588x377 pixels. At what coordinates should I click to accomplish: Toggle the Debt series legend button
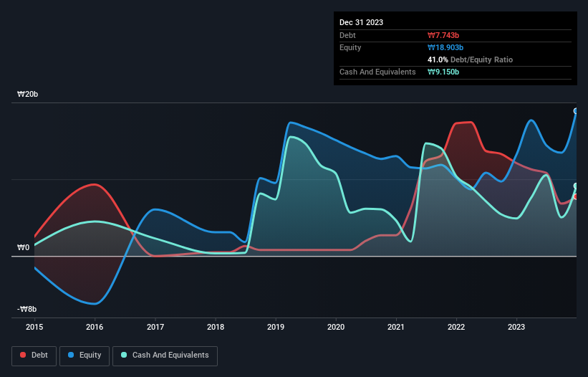(x=34, y=355)
